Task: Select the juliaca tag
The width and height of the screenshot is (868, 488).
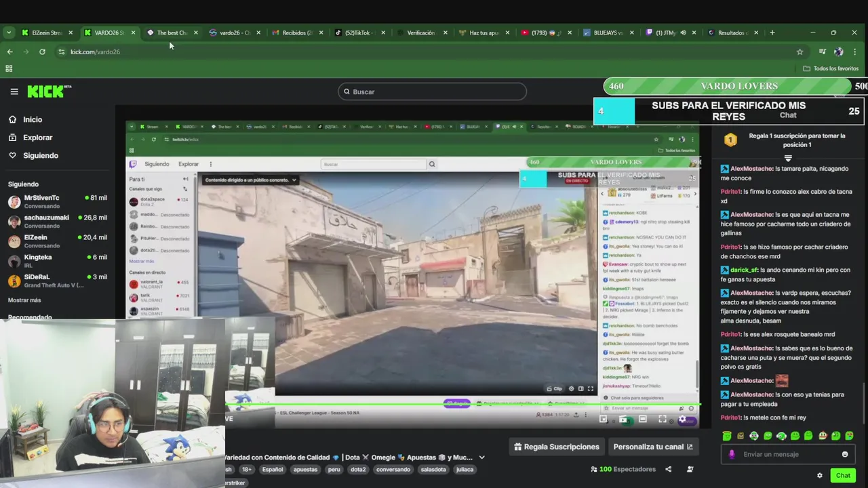Action: click(x=465, y=469)
